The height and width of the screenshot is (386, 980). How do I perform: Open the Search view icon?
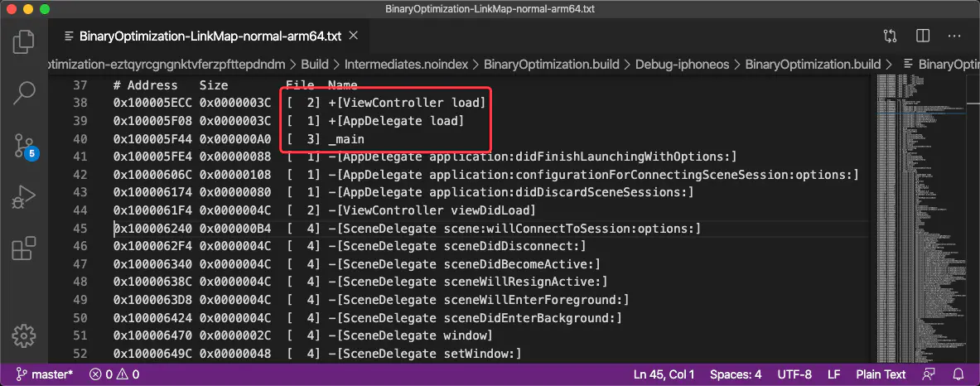click(x=24, y=93)
